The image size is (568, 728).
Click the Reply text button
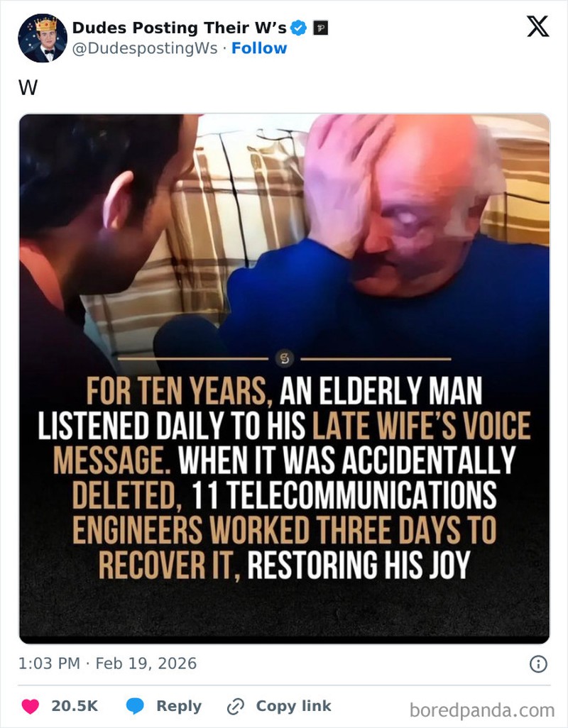179,706
